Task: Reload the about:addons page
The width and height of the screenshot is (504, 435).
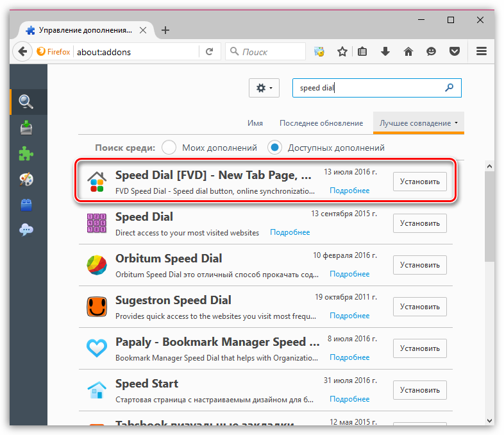Action: click(x=210, y=51)
